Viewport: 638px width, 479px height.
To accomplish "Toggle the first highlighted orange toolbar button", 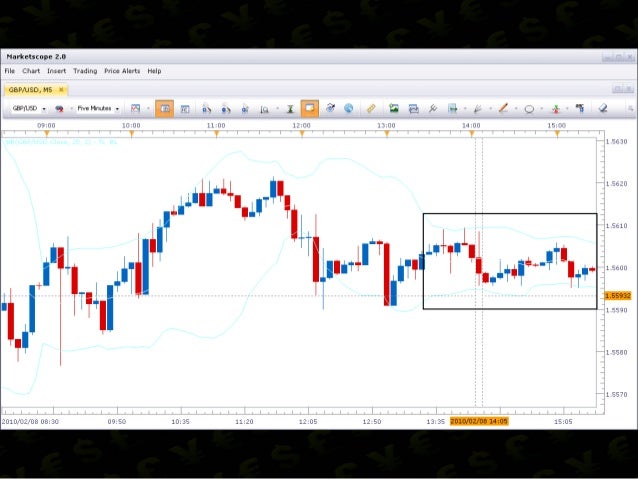I will point(164,109).
